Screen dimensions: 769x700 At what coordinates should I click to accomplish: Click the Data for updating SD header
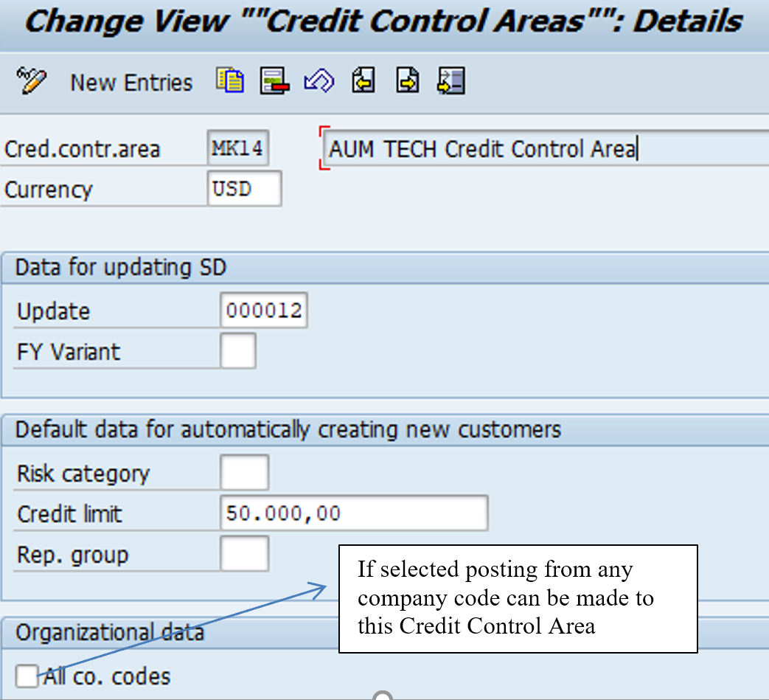[121, 268]
